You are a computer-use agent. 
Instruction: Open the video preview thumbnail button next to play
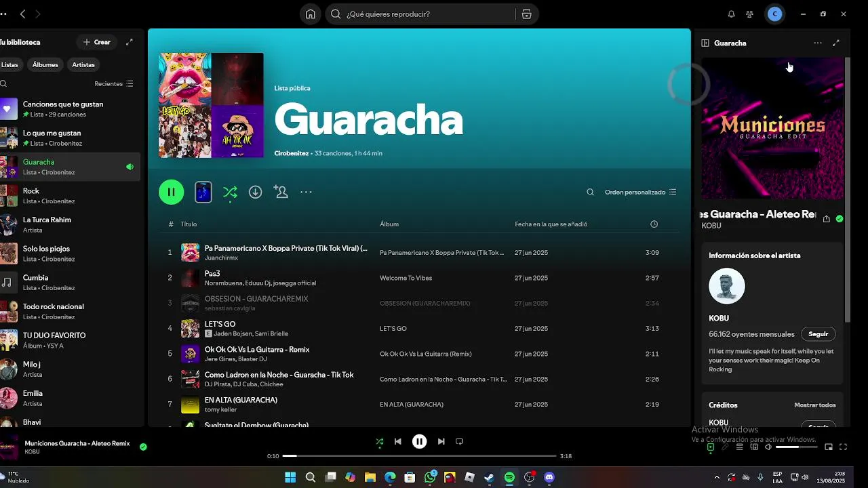[203, 192]
